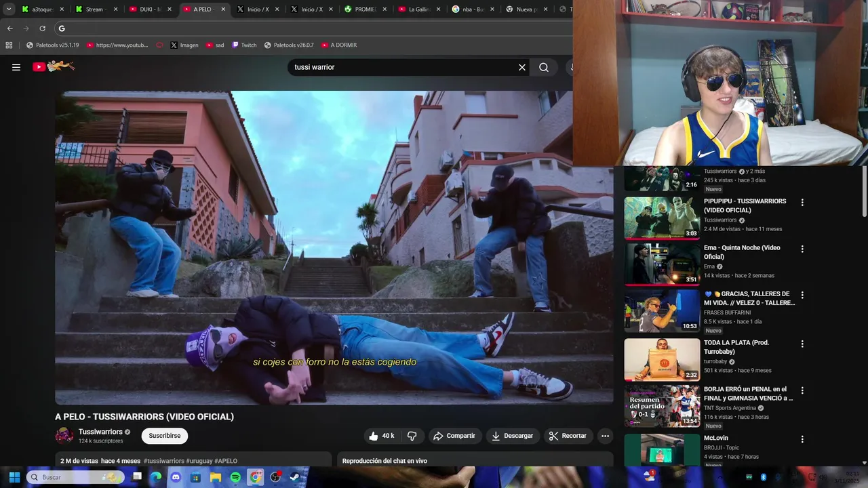Open Paletools v25.1.19 bookmark

coord(52,45)
